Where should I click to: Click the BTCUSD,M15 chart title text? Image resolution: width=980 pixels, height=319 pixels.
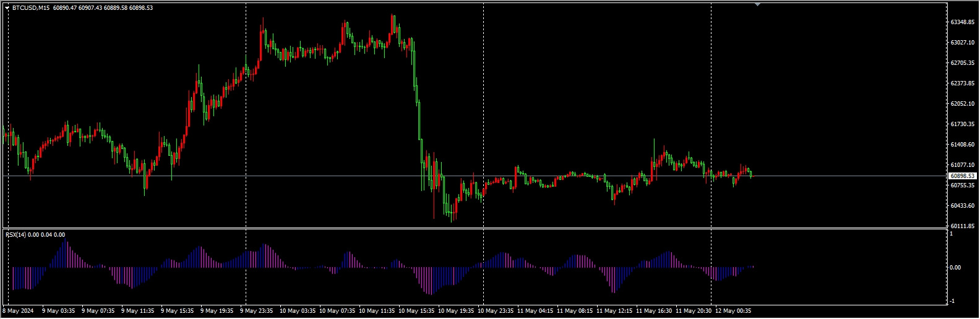pos(31,8)
